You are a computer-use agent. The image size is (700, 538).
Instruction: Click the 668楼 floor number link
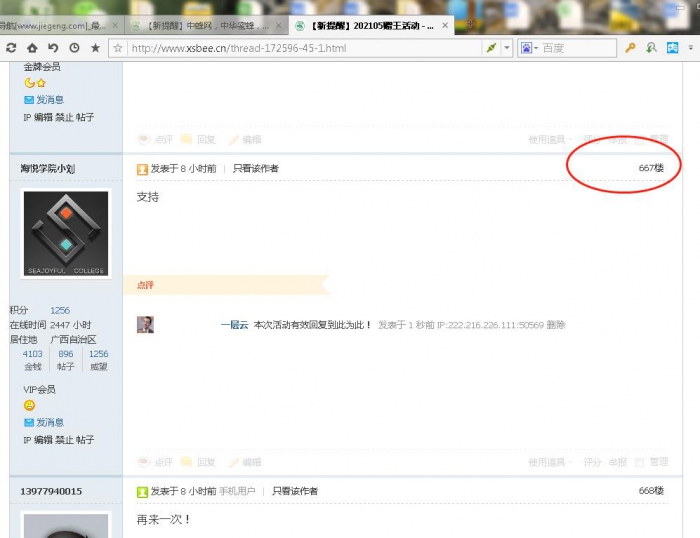tap(651, 491)
